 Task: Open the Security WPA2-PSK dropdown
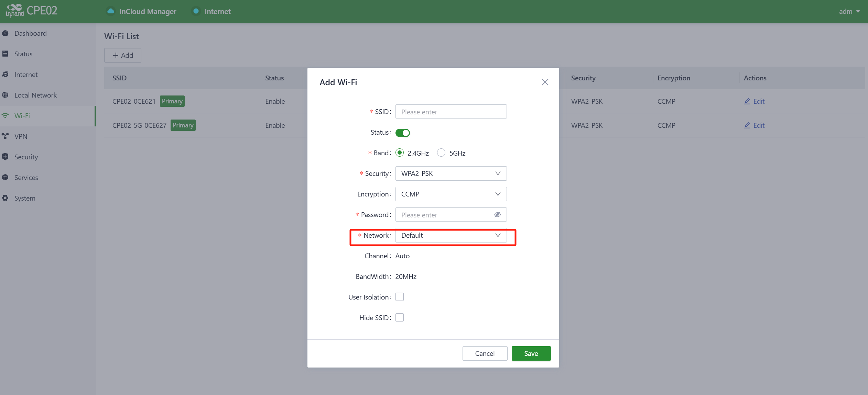451,173
